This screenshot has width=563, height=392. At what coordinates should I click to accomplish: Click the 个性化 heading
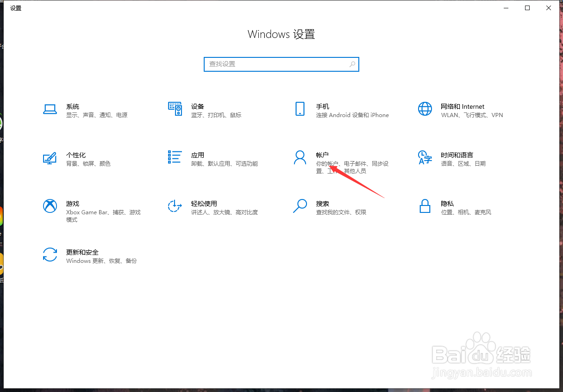coord(76,155)
